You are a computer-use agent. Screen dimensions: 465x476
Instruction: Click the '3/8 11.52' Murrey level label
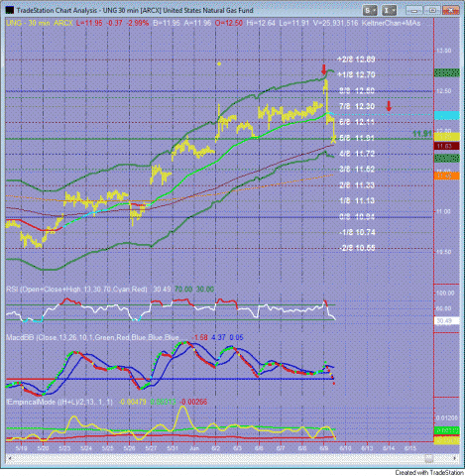[357, 170]
